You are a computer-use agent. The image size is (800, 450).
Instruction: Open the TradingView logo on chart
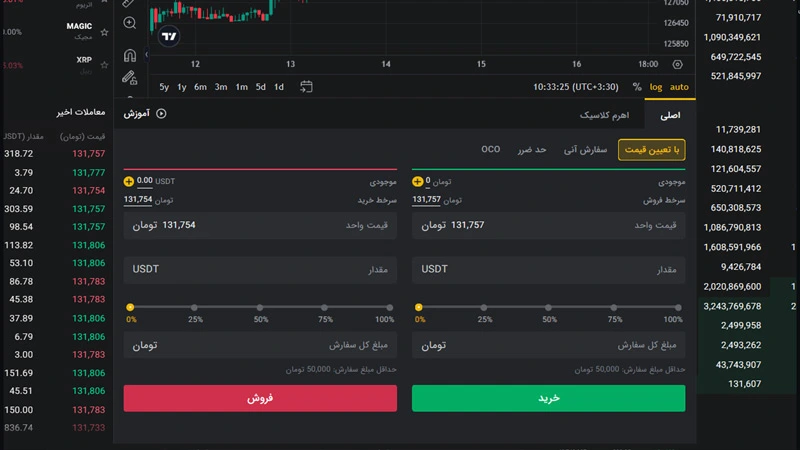click(x=169, y=36)
